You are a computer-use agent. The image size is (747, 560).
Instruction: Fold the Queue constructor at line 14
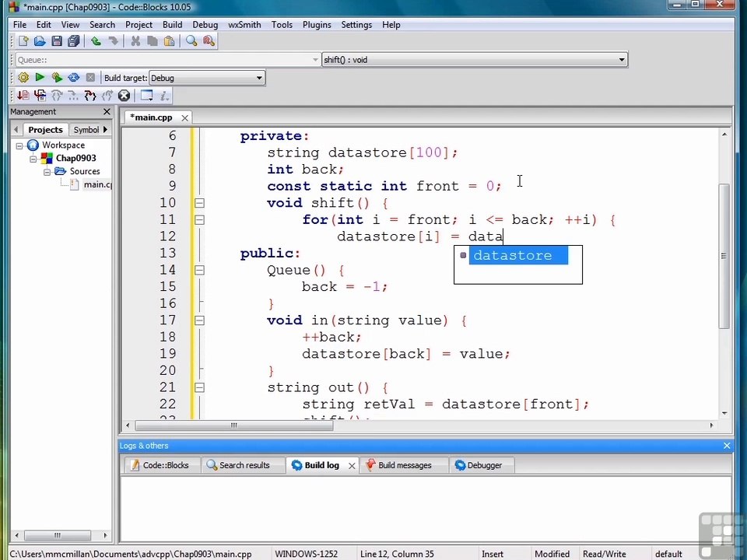199,271
